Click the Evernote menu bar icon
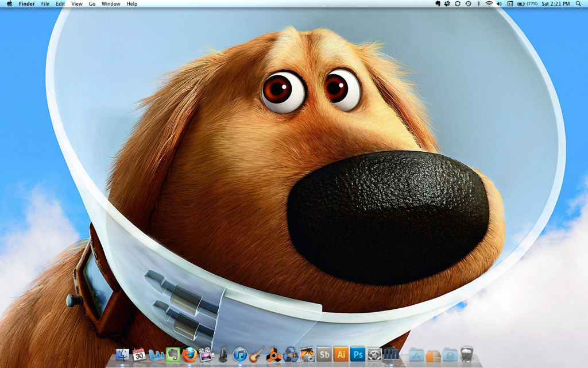This screenshot has width=588, height=368. coord(438,4)
